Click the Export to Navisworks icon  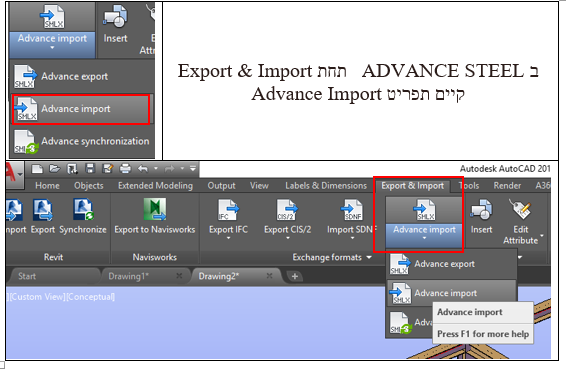pos(155,209)
